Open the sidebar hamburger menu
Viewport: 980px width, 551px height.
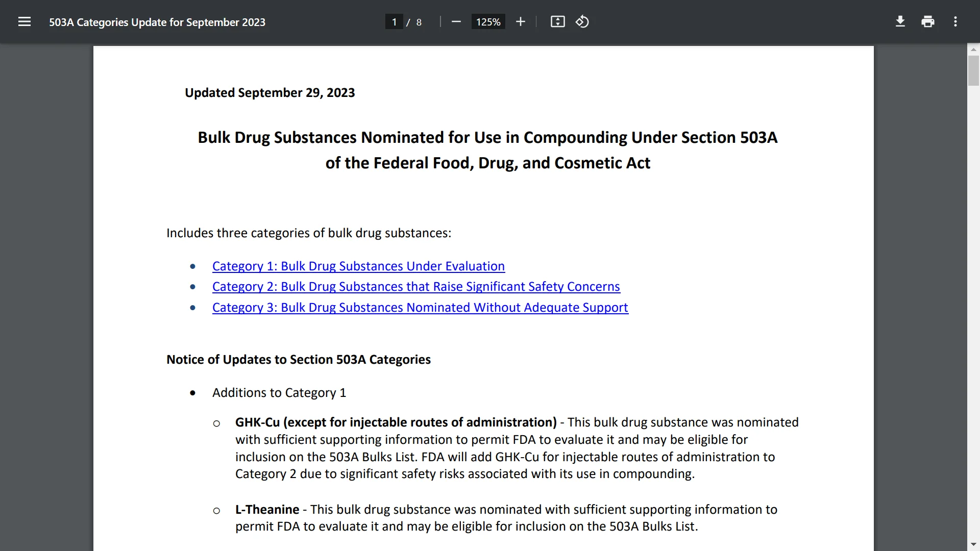[24, 22]
